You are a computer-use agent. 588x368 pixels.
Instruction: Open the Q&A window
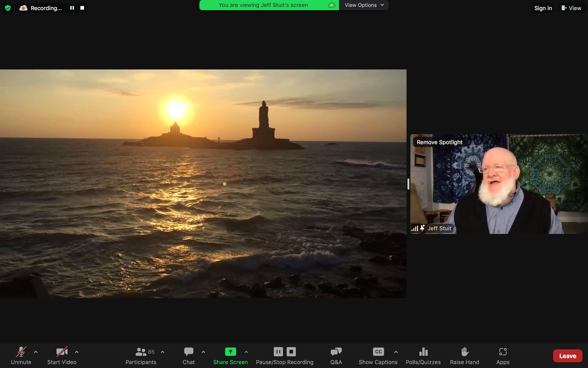click(336, 356)
